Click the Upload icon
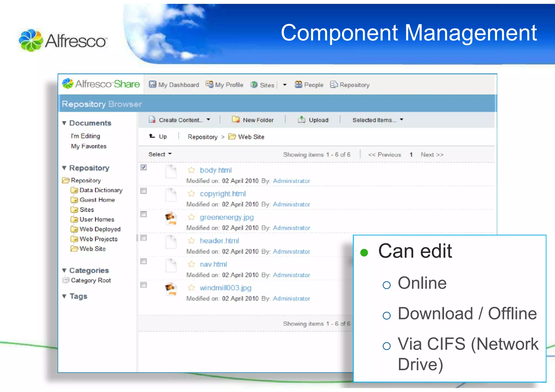The height and width of the screenshot is (392, 555). (302, 119)
